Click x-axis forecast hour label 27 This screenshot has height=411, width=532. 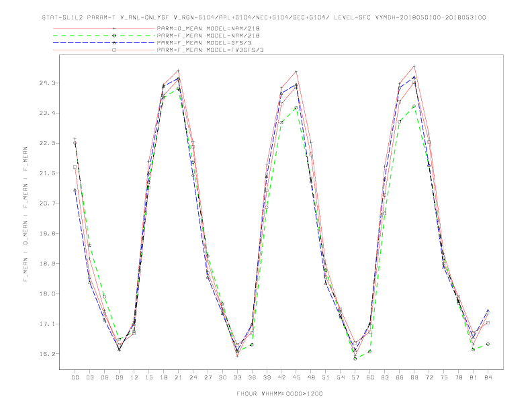pyautogui.click(x=208, y=377)
